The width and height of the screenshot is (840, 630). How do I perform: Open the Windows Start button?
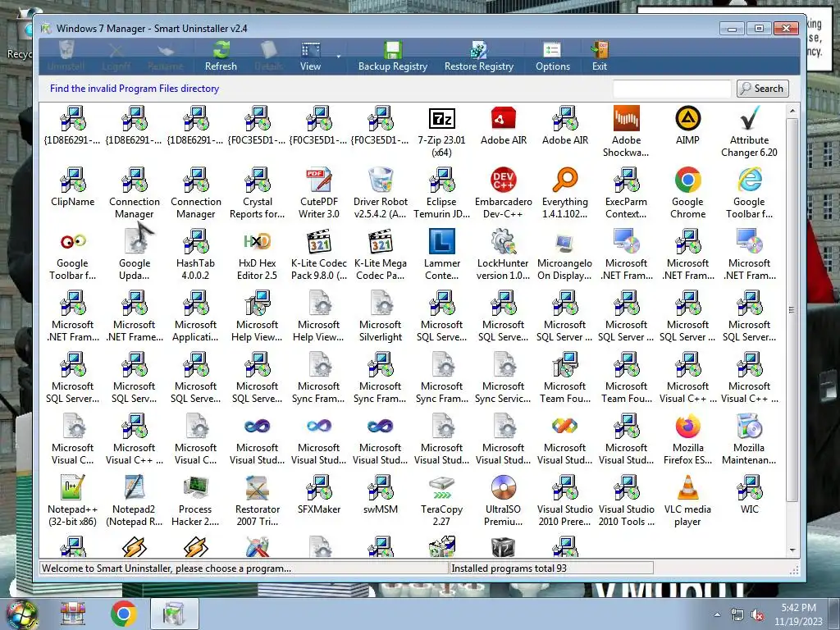[x=21, y=614]
